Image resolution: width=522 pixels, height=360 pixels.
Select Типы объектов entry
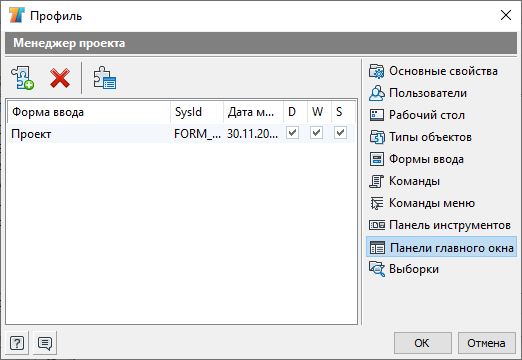pyautogui.click(x=420, y=137)
